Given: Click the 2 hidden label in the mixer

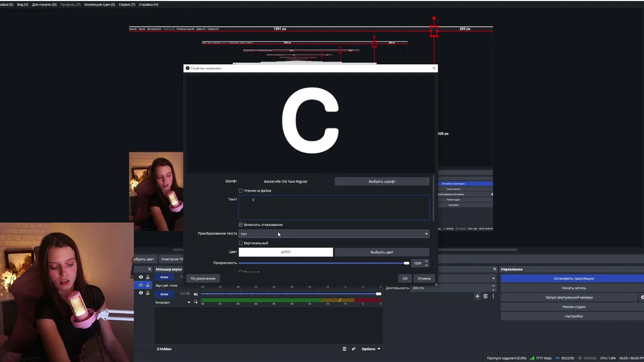Looking at the screenshot, I should (164, 349).
